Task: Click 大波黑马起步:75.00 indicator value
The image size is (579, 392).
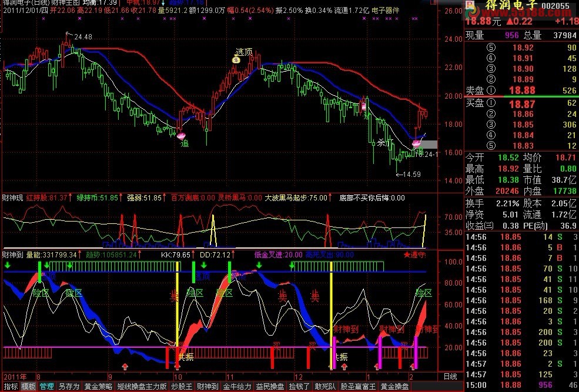Action: coord(296,198)
